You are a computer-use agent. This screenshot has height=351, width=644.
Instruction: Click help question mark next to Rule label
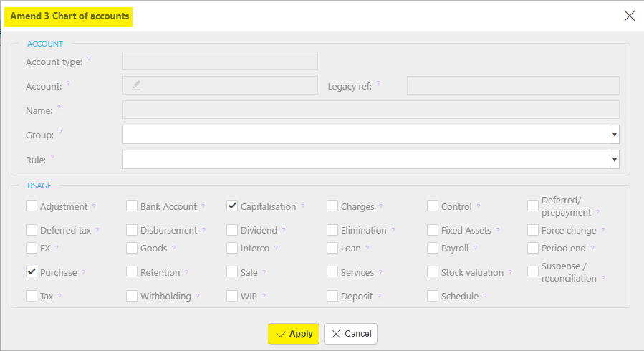(x=52, y=157)
